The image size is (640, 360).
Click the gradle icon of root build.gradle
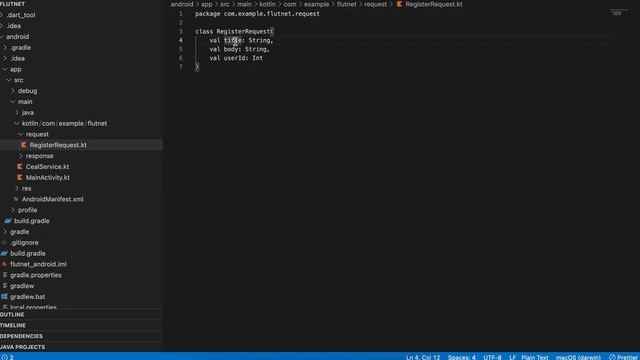pyautogui.click(x=4, y=253)
